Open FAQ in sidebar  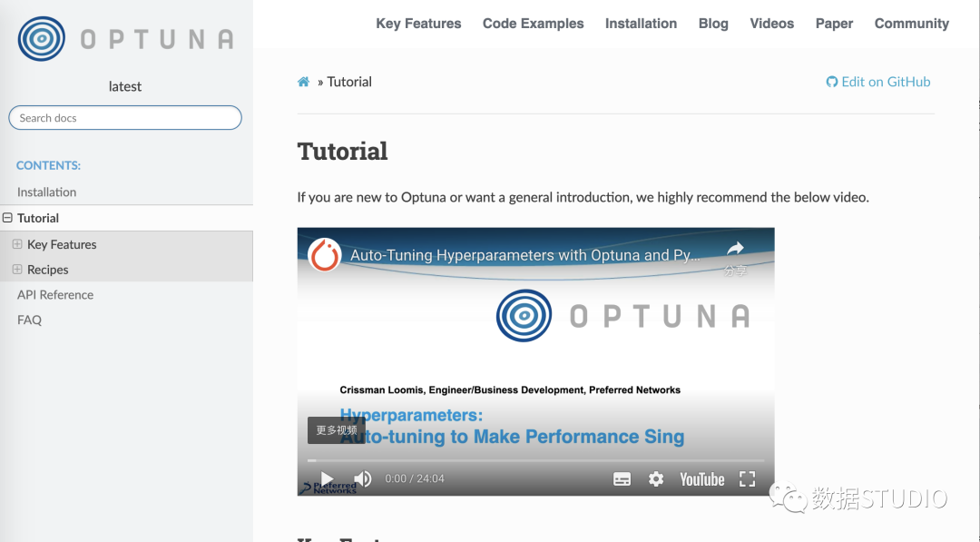pyautogui.click(x=29, y=320)
